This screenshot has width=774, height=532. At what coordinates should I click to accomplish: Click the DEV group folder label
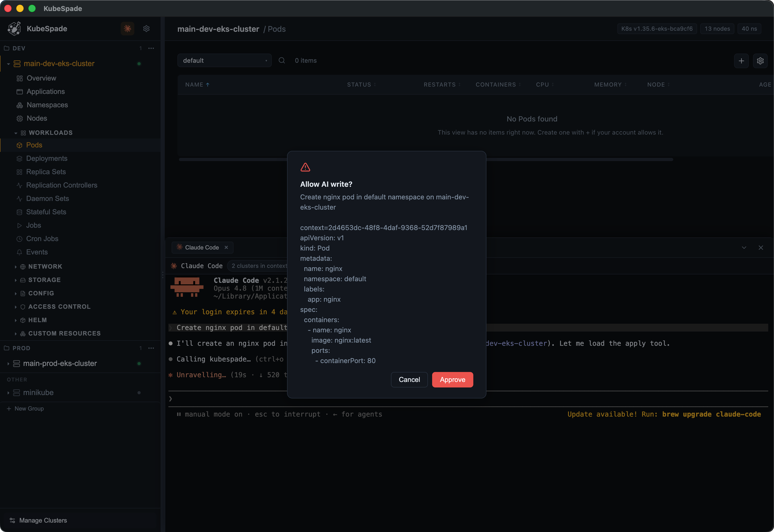(19, 49)
